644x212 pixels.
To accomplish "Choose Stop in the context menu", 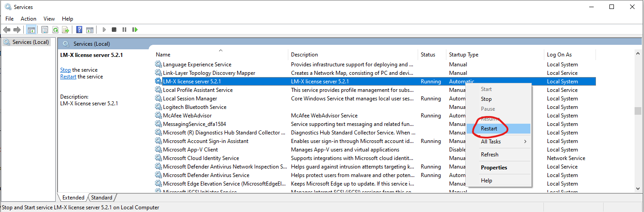I will click(498, 99).
